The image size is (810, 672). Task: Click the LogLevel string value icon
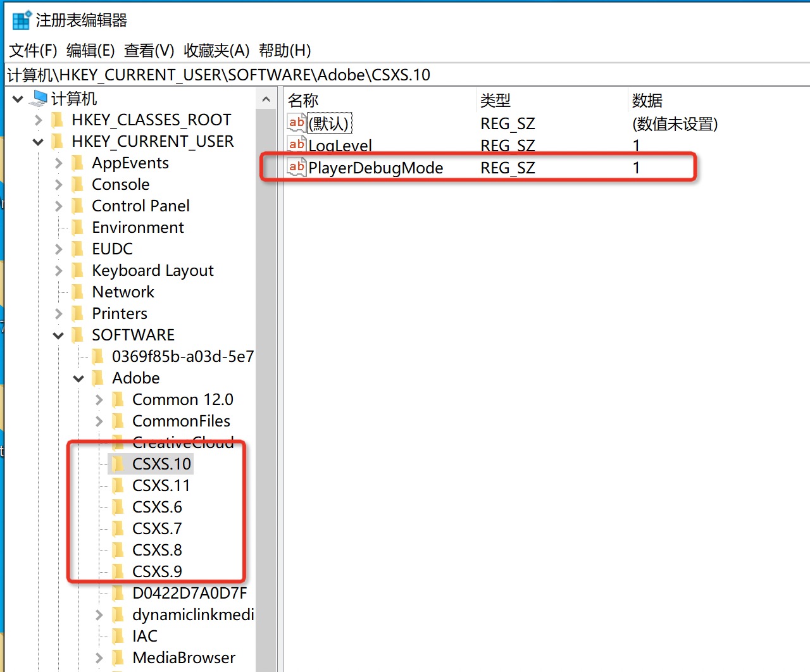[x=297, y=144]
